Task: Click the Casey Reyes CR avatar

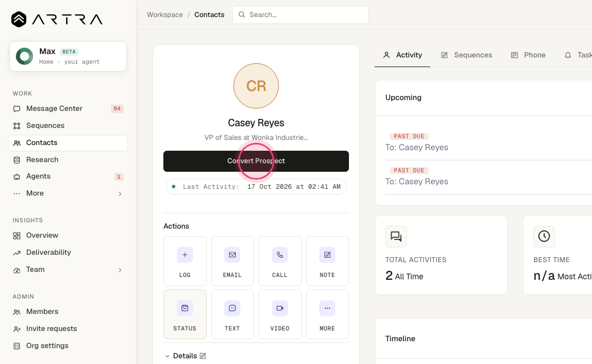Action: tap(256, 86)
